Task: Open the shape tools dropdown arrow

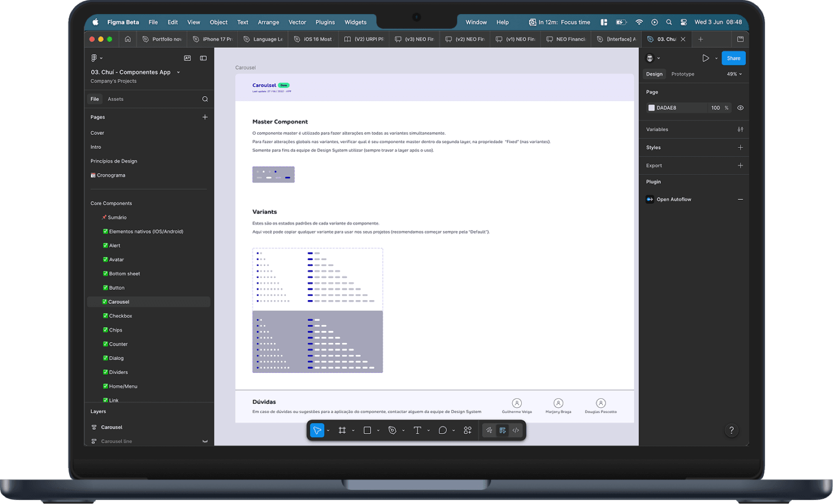Action: coord(378,431)
